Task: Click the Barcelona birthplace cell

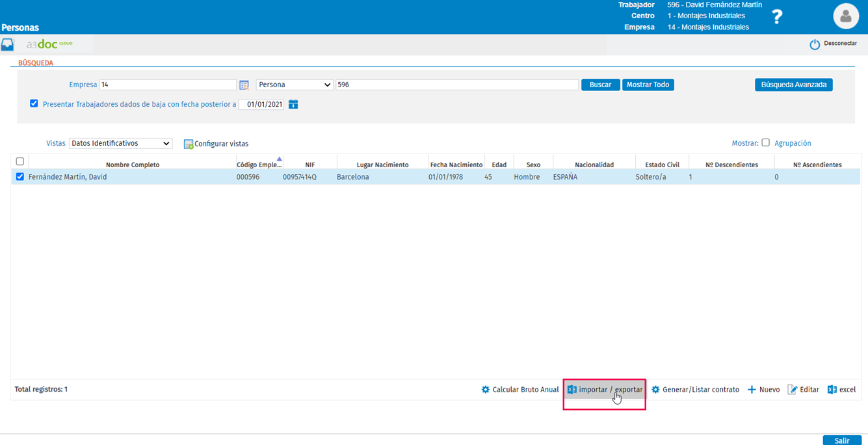Action: tap(353, 177)
